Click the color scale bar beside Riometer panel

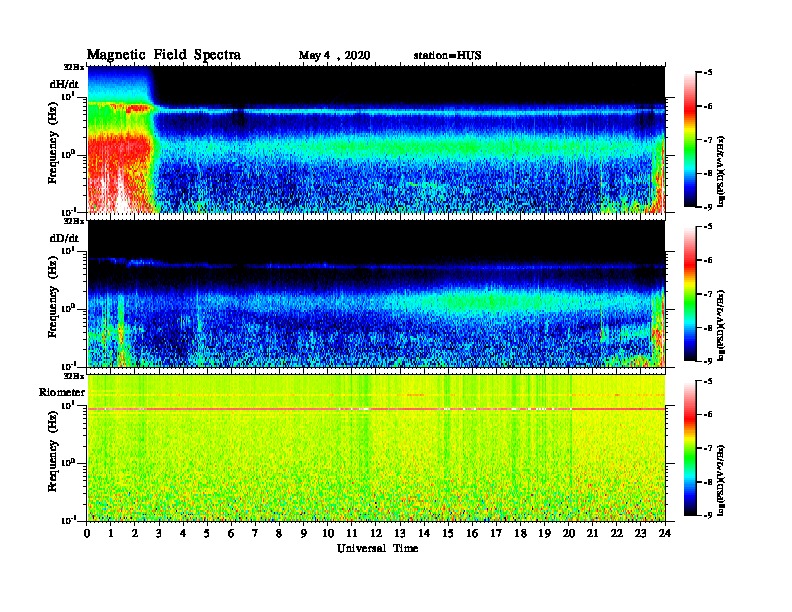[689, 448]
